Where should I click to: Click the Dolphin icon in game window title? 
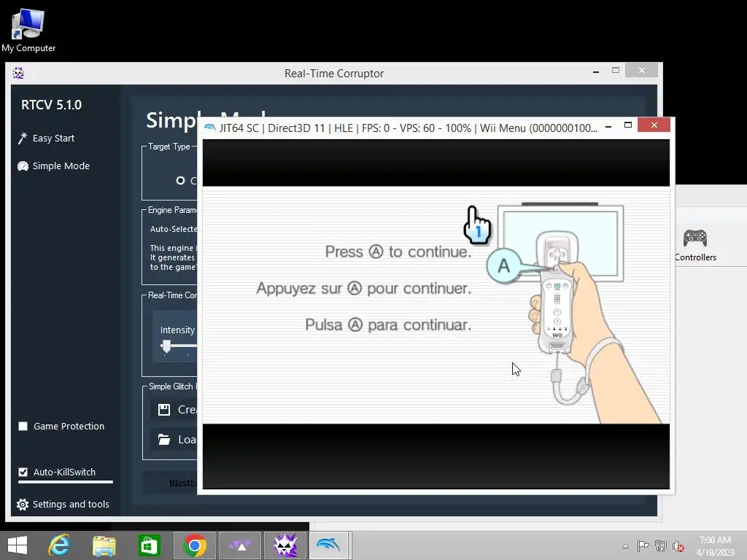[209, 128]
